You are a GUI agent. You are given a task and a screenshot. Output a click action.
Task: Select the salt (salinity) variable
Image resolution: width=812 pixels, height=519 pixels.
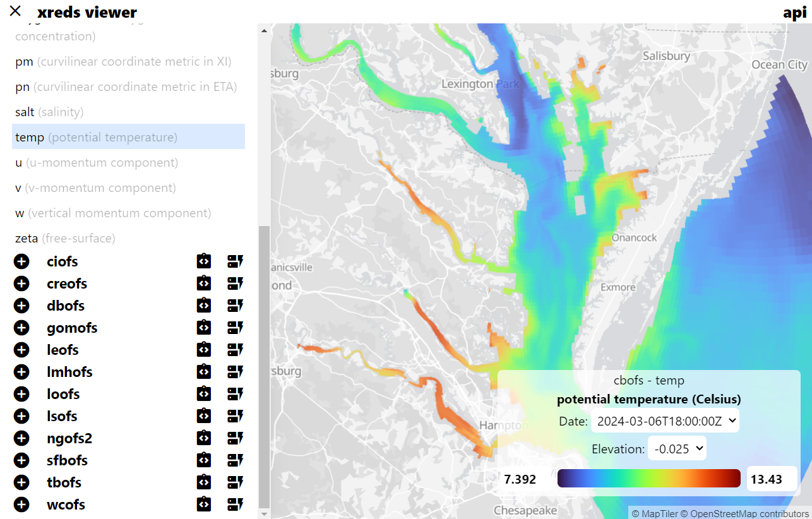click(49, 112)
